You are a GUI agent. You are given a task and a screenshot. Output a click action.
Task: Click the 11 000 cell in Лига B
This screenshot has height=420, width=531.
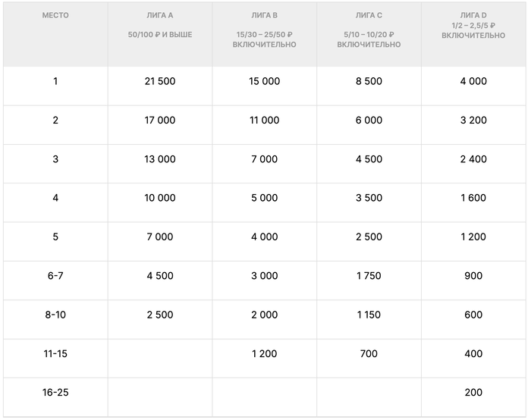click(264, 120)
